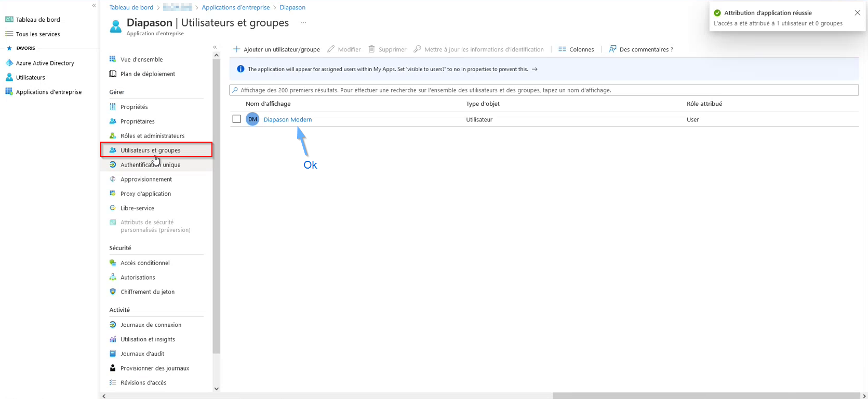This screenshot has height=399, width=868.
Task: Click the Accès conditionnel icon
Action: [x=113, y=263]
